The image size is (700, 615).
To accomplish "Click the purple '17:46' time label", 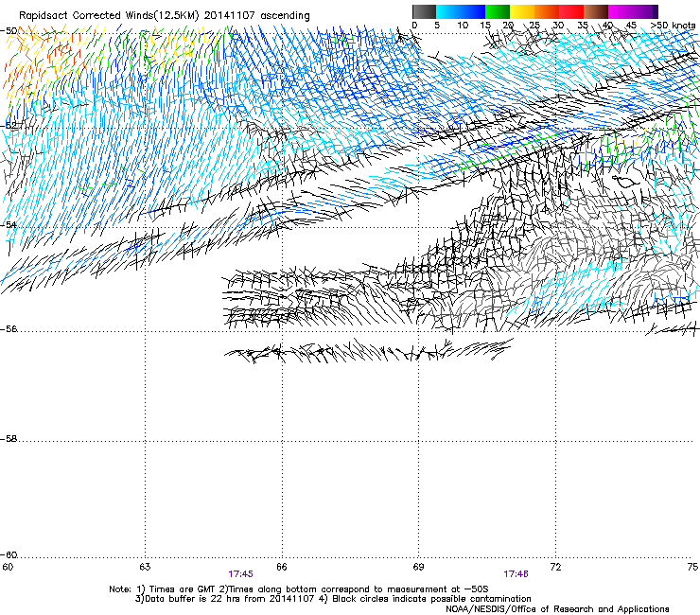I will [516, 574].
